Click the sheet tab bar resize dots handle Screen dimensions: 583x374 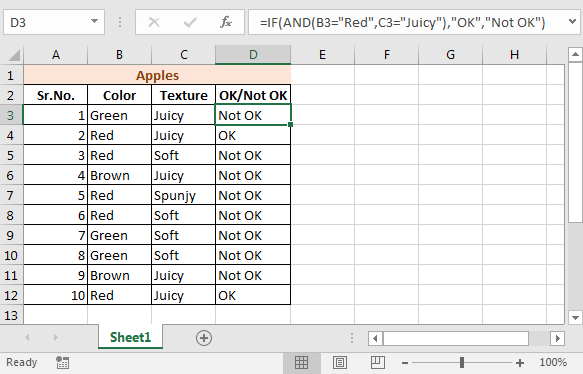pyautogui.click(x=352, y=338)
